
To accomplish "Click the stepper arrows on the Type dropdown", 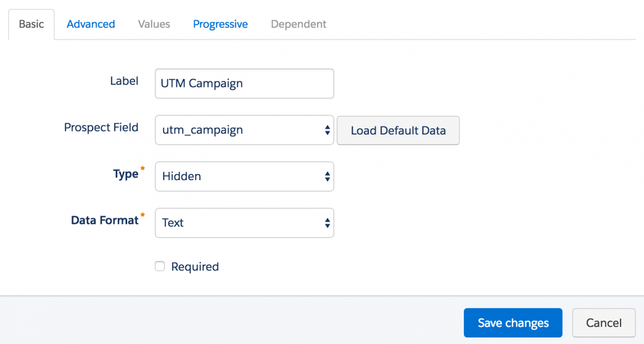I will coord(327,176).
